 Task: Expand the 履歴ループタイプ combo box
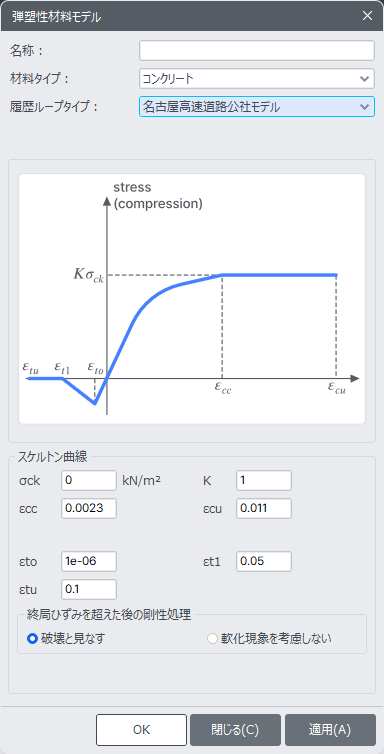pyautogui.click(x=257, y=107)
